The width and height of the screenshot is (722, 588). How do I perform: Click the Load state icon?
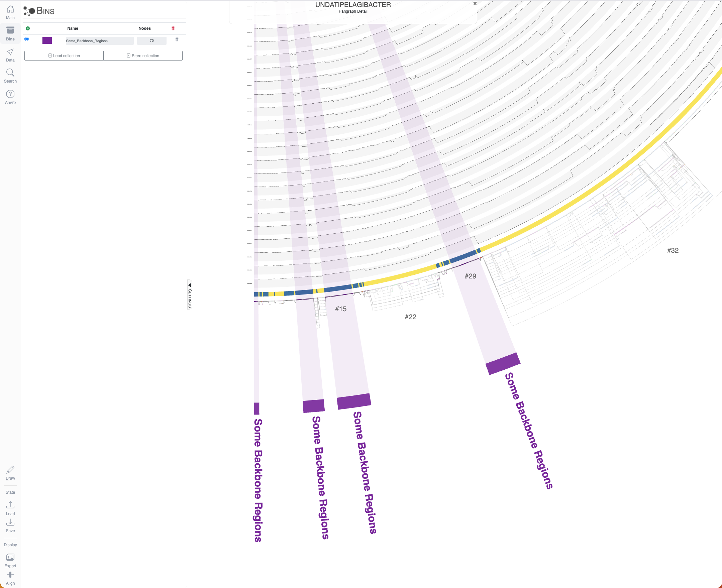(10, 505)
